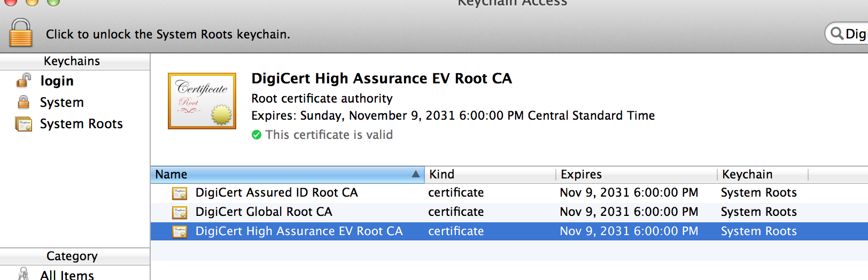Viewport: 868px width, 280px height.
Task: Click Kind cell of DigiCert Assured ID Root CA
Action: (456, 193)
